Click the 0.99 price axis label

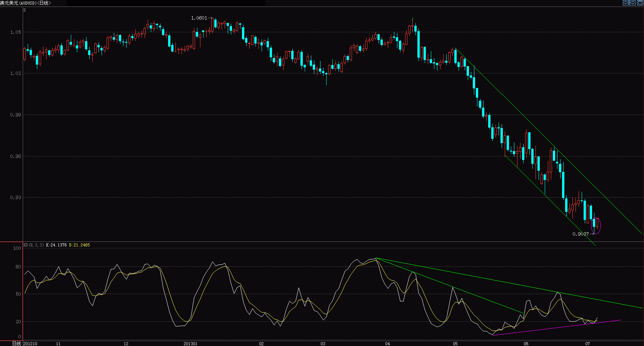(16, 115)
